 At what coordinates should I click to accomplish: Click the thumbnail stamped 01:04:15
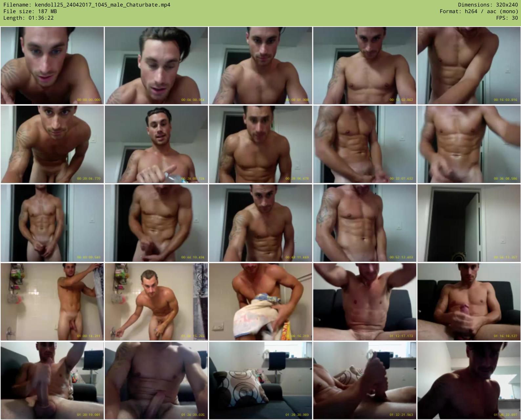(x=156, y=302)
